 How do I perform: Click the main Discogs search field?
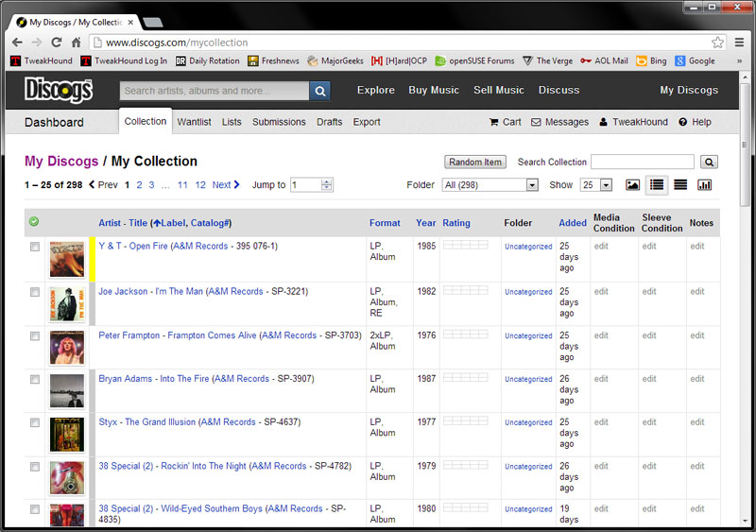point(215,91)
